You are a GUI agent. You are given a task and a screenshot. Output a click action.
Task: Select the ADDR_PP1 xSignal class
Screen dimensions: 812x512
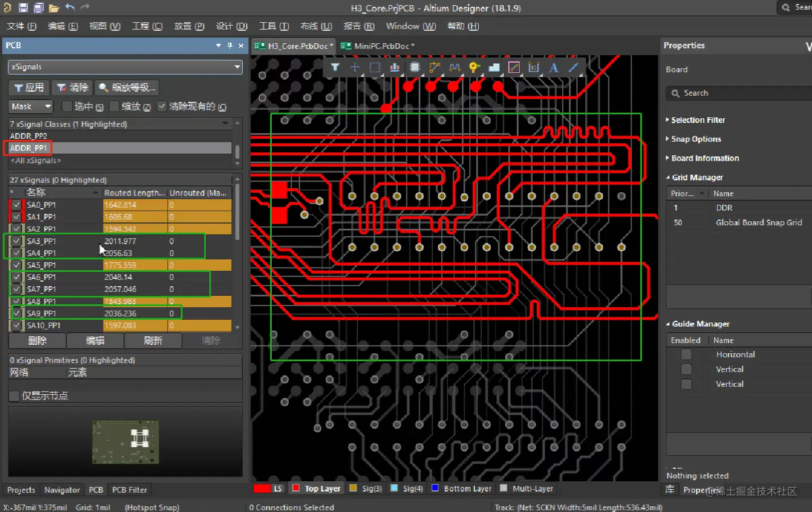[120, 148]
